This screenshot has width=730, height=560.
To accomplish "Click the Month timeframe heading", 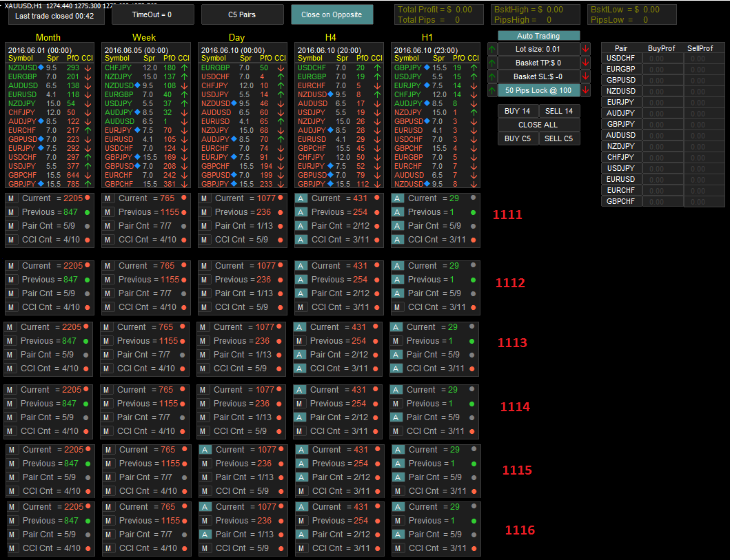I will pyautogui.click(x=48, y=37).
